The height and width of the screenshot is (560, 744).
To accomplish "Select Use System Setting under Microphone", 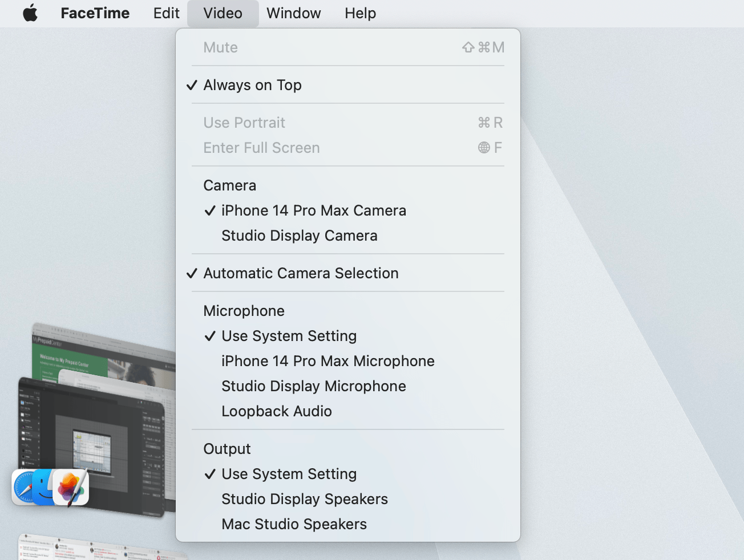I will click(x=348, y=336).
